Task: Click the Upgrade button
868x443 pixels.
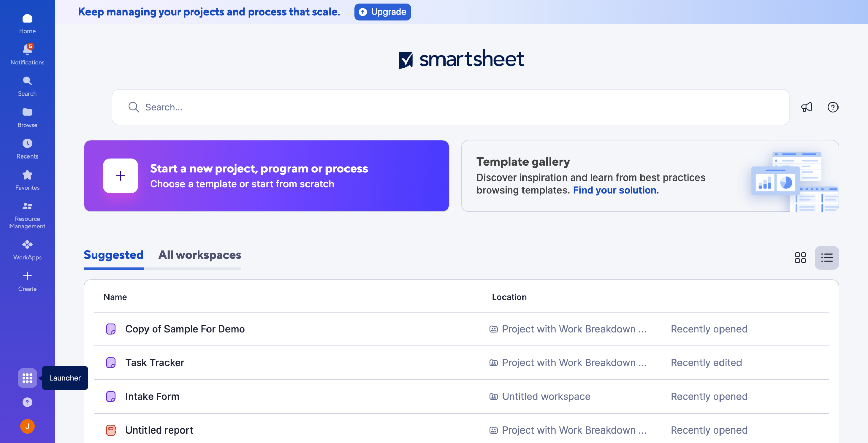Action: pyautogui.click(x=382, y=12)
